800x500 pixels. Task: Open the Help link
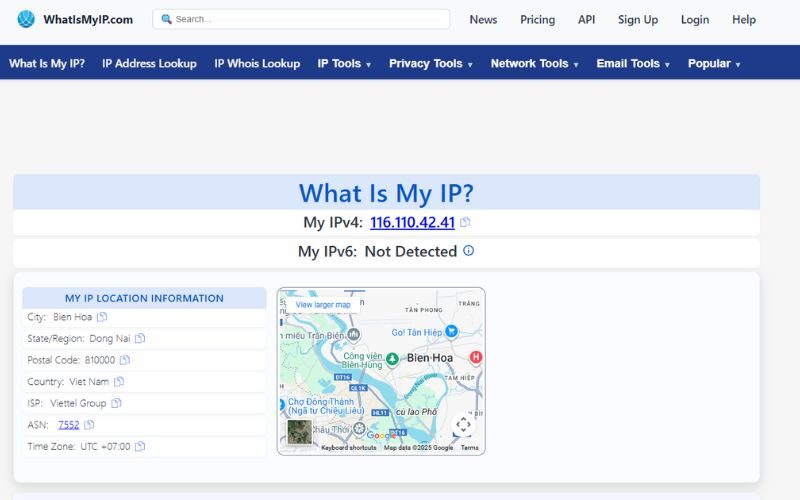744,19
